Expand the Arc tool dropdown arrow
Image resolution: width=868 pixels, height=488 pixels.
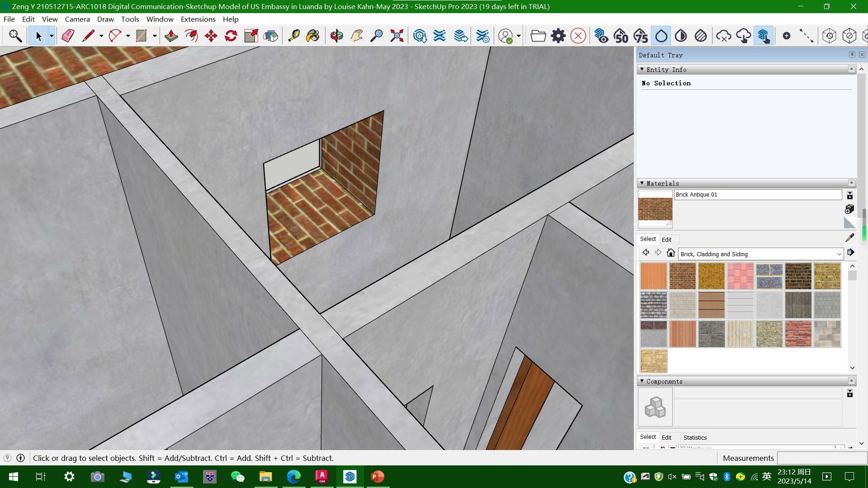pos(128,36)
